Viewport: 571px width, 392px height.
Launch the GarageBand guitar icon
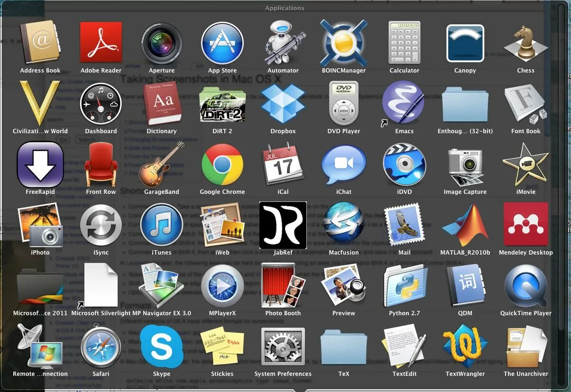162,164
